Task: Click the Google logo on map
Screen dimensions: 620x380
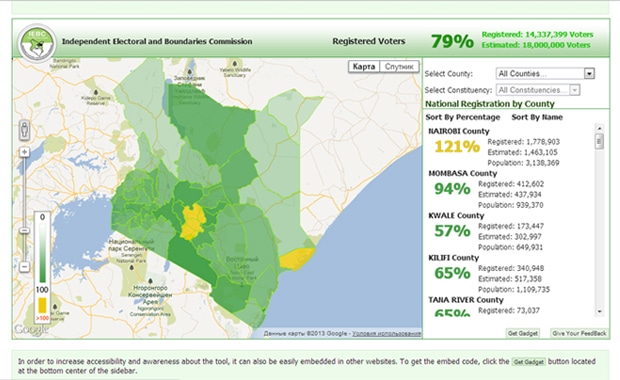Action: click(x=31, y=329)
